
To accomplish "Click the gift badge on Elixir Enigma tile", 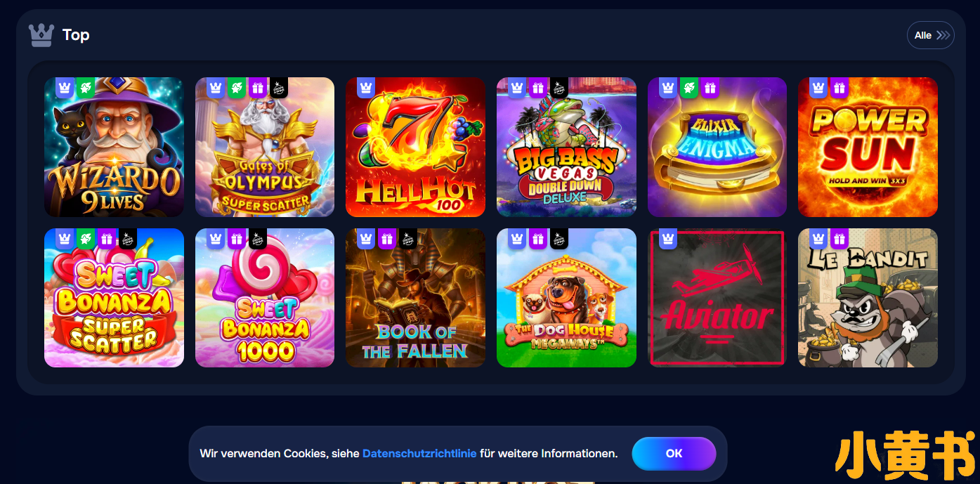I will [710, 87].
